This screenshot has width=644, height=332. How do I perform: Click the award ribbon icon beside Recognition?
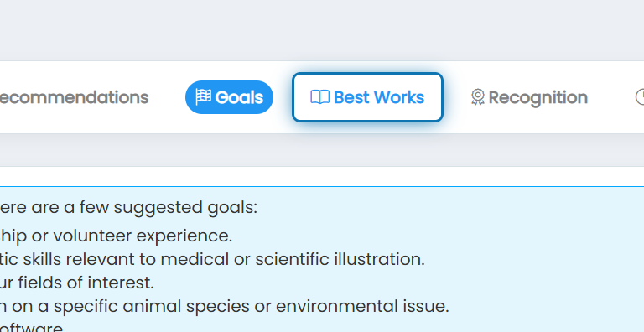click(477, 97)
